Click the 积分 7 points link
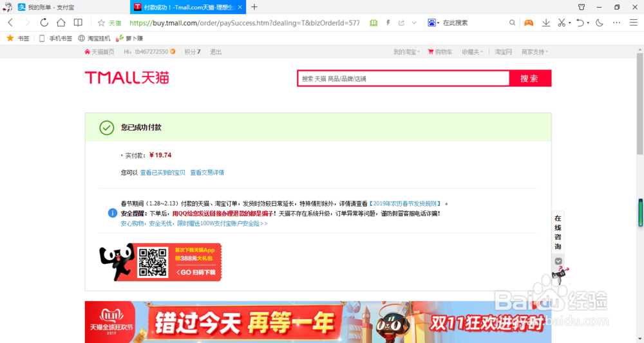This screenshot has height=343, width=644. [193, 51]
